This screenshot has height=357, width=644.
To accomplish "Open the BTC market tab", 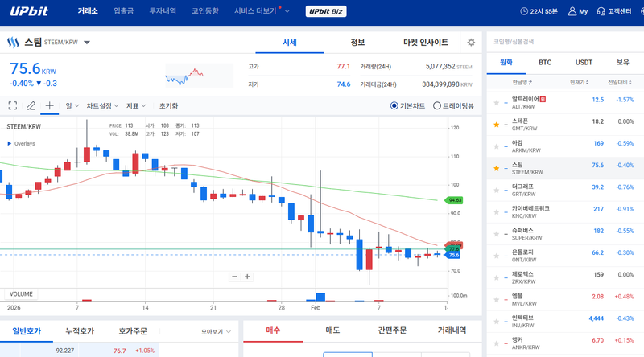I will [x=545, y=62].
